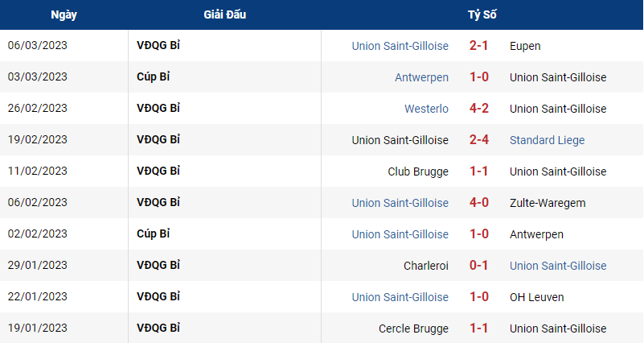Screen dimensions: 644x343
Task: Open the Standard Liege team link
Action: coord(547,140)
